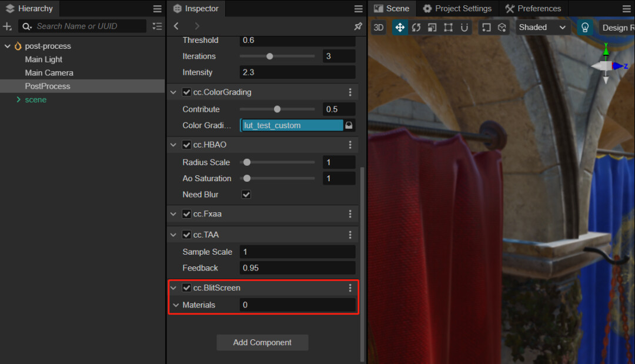Expand the scene node in Hierarchy
This screenshot has width=635, height=364.
pos(18,100)
